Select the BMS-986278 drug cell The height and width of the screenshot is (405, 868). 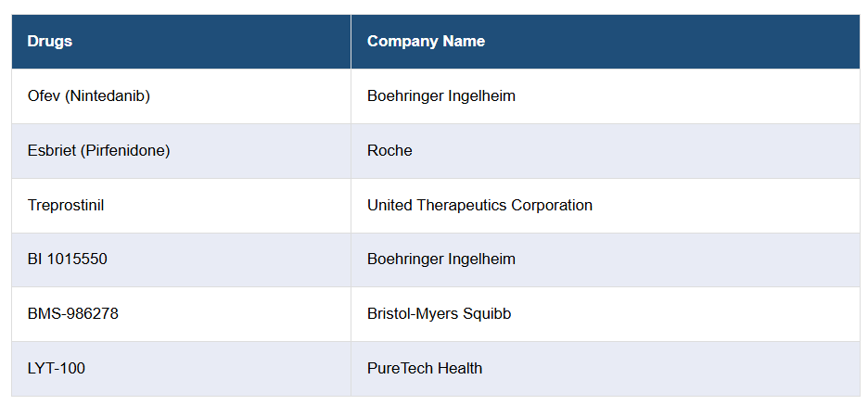click(73, 313)
